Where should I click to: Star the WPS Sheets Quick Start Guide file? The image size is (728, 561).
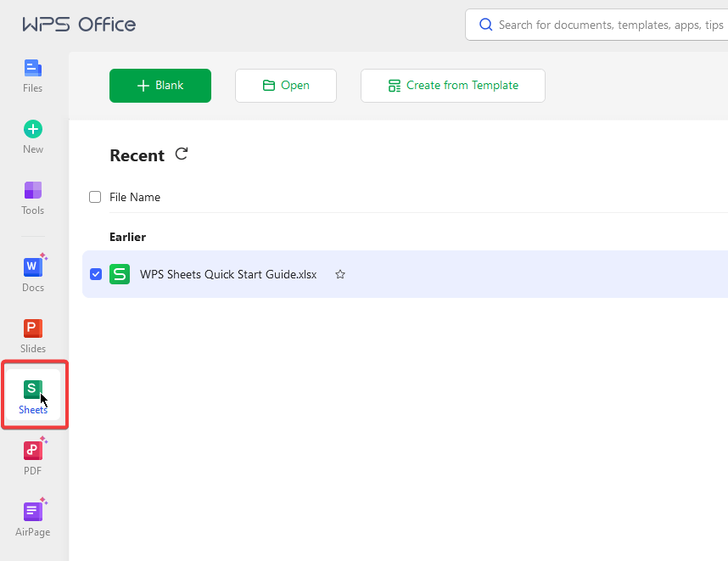[339, 274]
